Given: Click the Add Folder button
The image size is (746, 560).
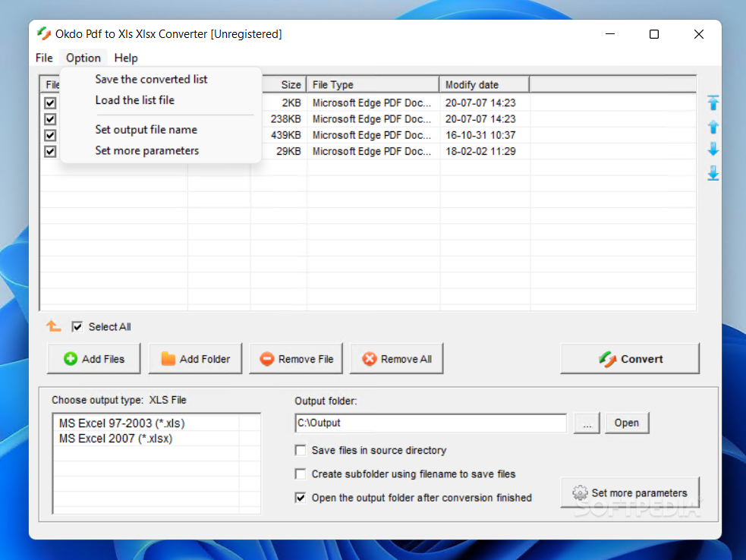Looking at the screenshot, I should click(x=195, y=359).
